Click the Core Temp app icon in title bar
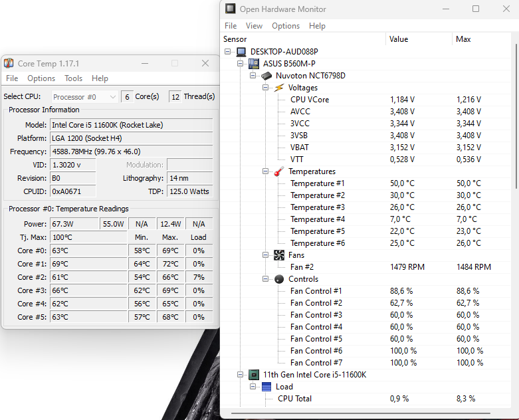Viewport: 519px width, 420px height. (x=9, y=63)
